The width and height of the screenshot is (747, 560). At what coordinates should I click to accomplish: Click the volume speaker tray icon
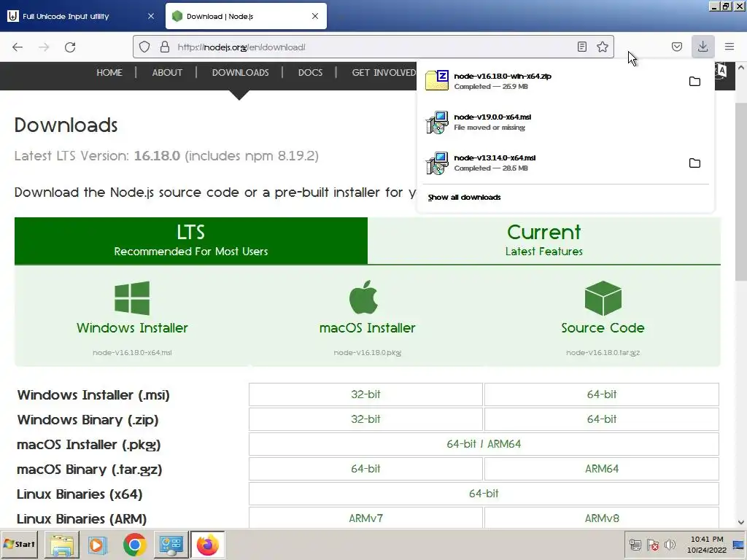(x=670, y=545)
